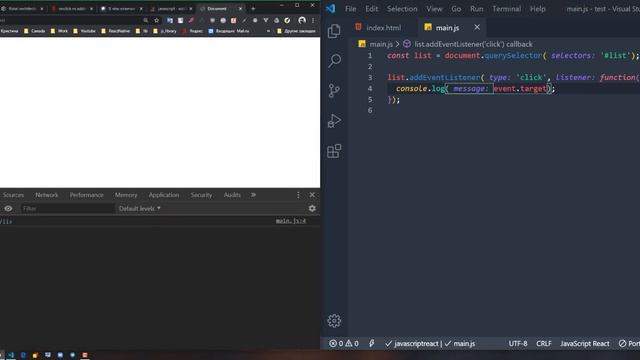Viewport: 640px width, 360px height.
Task: Click 'querySelector' in line 1 of code
Action: click(x=513, y=56)
